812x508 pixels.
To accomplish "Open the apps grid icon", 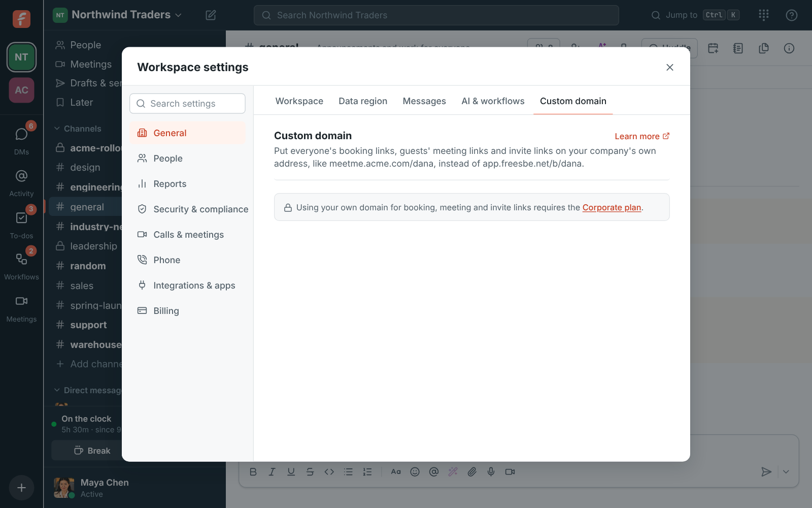I will click(764, 15).
